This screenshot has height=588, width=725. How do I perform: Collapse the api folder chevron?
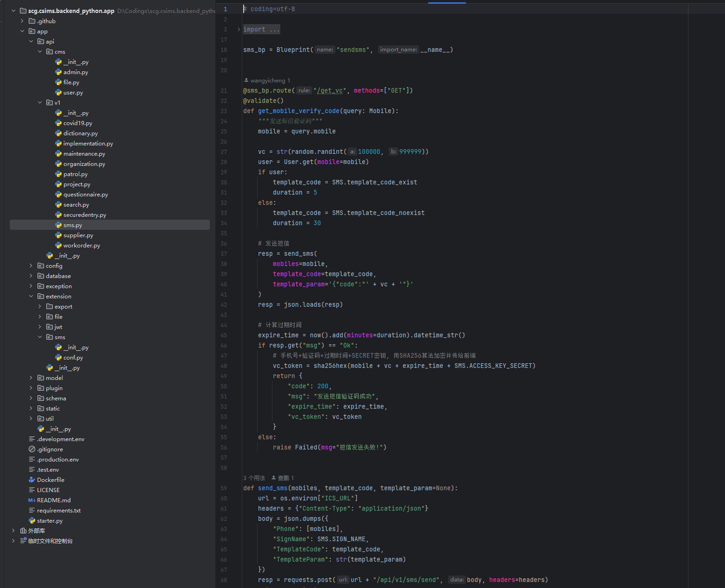click(31, 41)
